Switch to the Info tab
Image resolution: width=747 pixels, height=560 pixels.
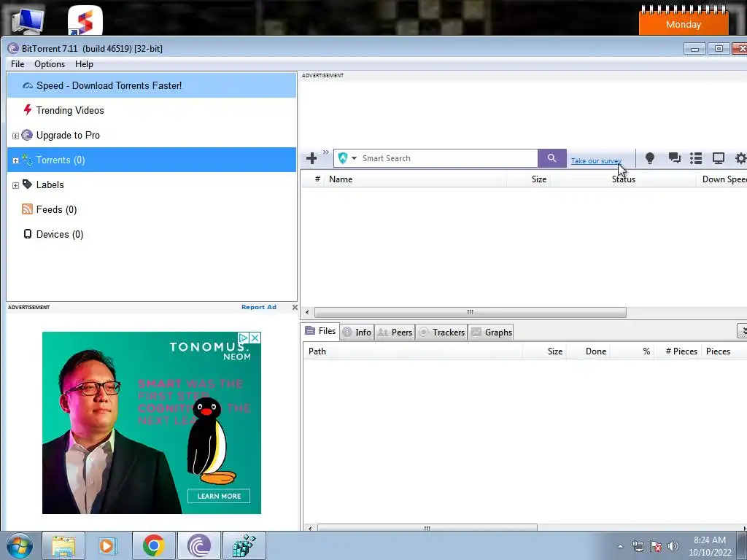357,332
